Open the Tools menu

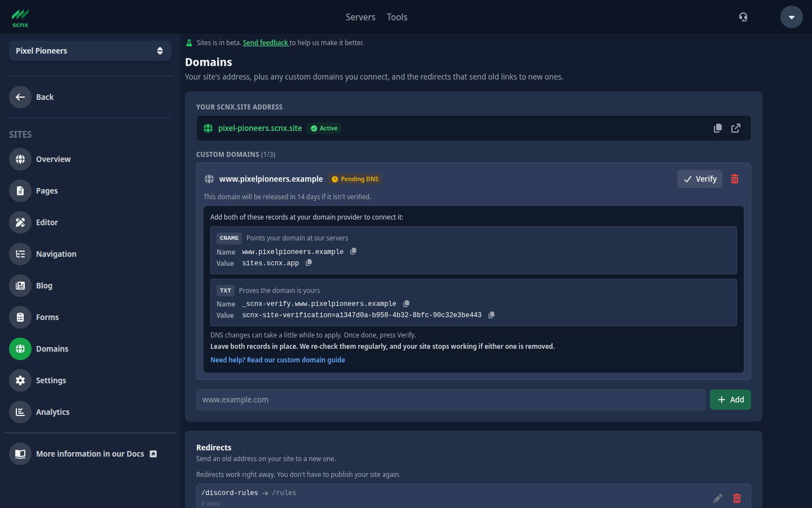397,17
